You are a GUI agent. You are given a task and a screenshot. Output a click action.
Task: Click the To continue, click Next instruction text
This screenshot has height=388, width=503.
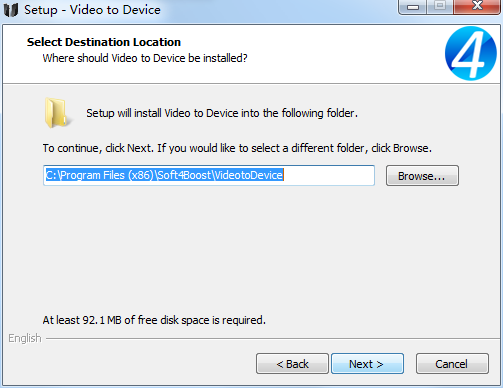coord(237,148)
